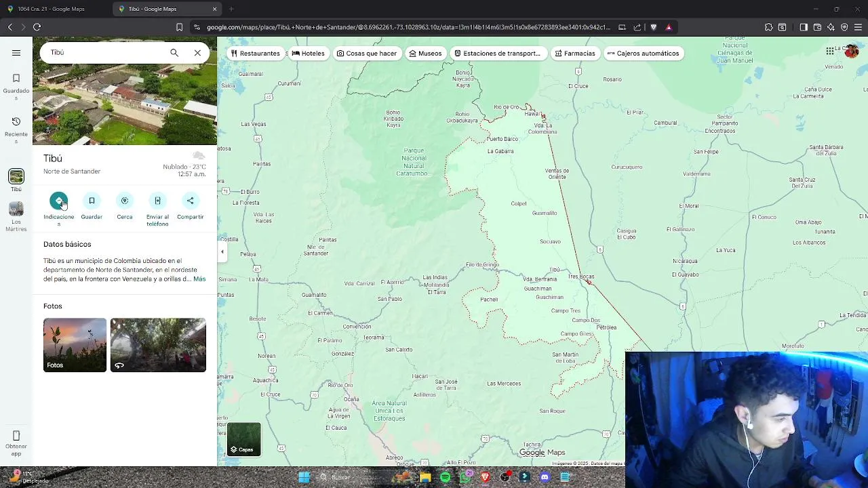The height and width of the screenshot is (488, 868).
Task: Click the Tibú search text field
Action: pyautogui.click(x=105, y=52)
